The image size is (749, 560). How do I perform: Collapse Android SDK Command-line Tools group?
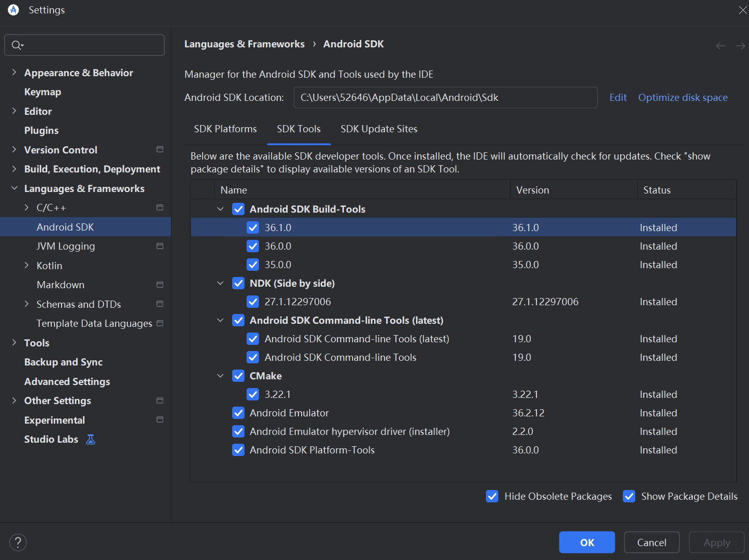[x=220, y=320]
